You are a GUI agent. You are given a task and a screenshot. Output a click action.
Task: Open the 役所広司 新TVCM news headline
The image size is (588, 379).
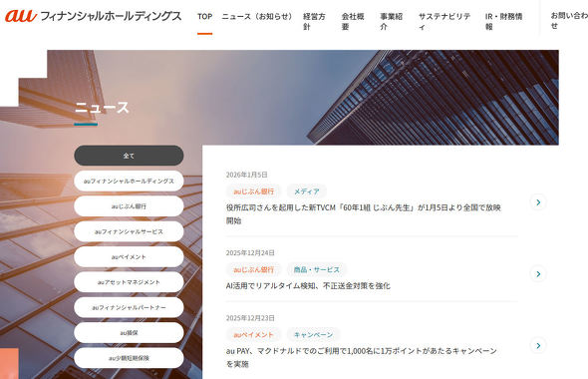coord(364,213)
